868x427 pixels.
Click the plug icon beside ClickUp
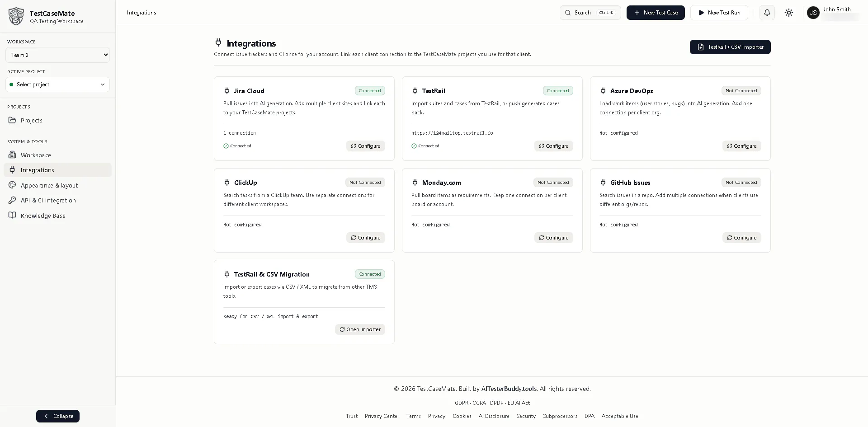tap(227, 183)
